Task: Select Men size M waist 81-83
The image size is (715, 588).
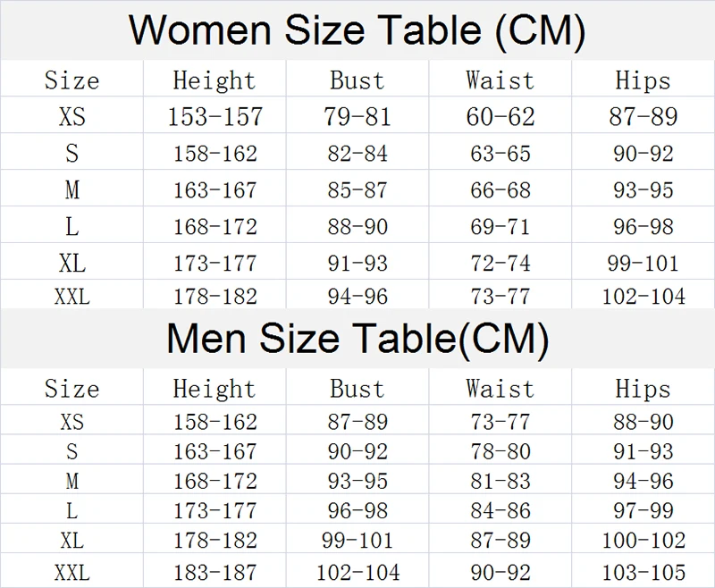Action: pyautogui.click(x=500, y=481)
